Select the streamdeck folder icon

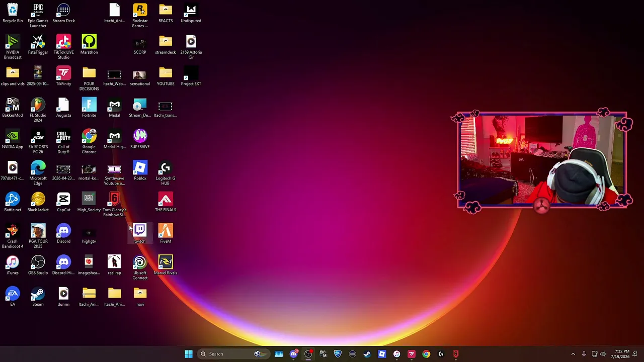166,45
